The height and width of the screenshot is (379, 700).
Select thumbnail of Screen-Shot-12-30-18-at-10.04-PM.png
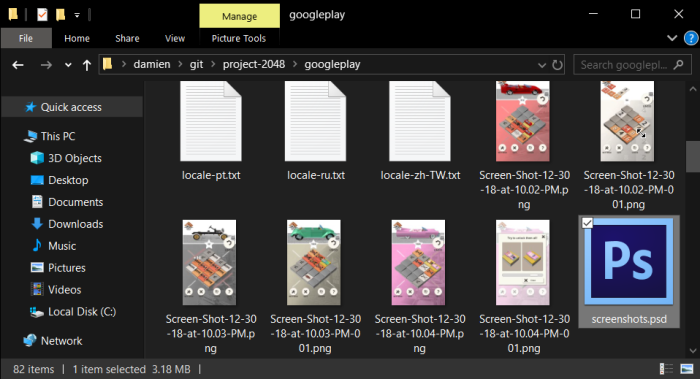click(x=418, y=262)
